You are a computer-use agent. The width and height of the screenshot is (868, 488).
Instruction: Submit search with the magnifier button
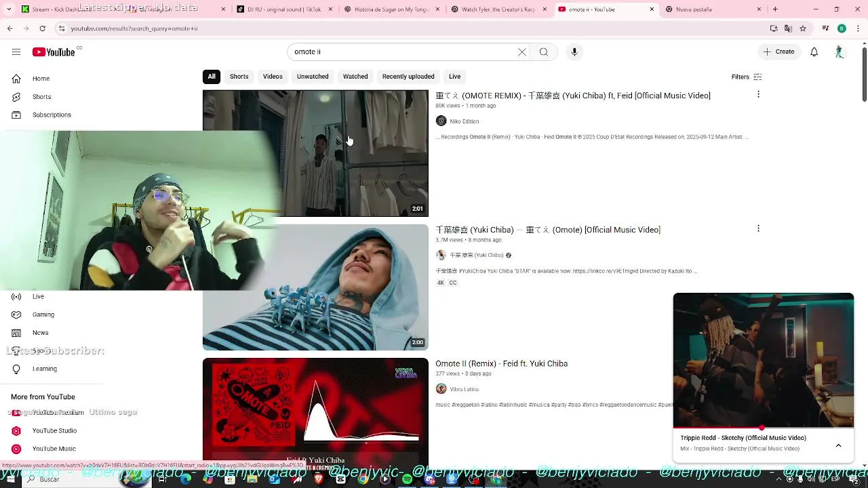click(x=544, y=52)
